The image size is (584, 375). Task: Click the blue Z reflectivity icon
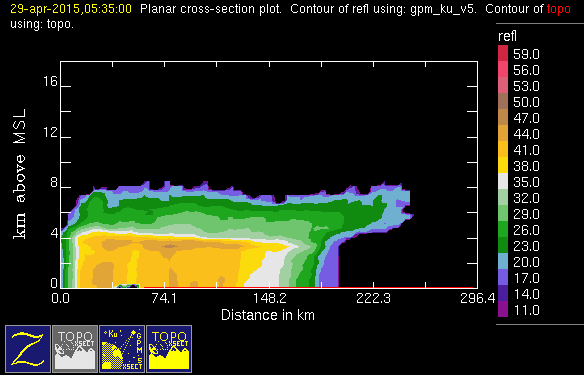[28, 349]
